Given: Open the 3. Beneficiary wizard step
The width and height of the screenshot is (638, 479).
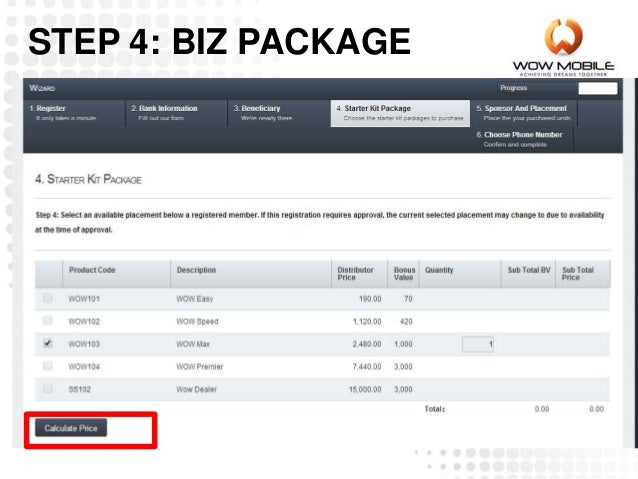Looking at the screenshot, I should 279,113.
